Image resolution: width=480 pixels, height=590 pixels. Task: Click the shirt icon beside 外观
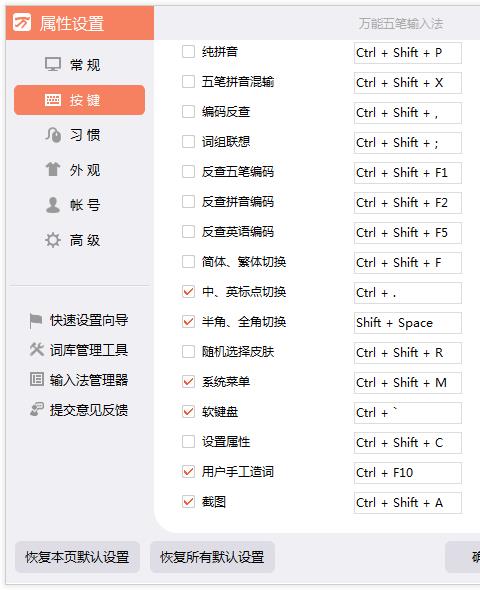click(53, 169)
